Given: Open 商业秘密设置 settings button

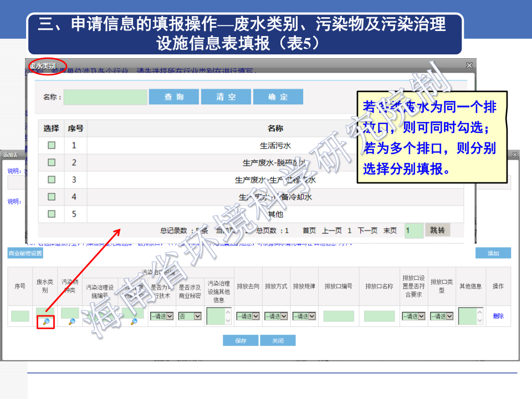Looking at the screenshot, I should pos(25,253).
